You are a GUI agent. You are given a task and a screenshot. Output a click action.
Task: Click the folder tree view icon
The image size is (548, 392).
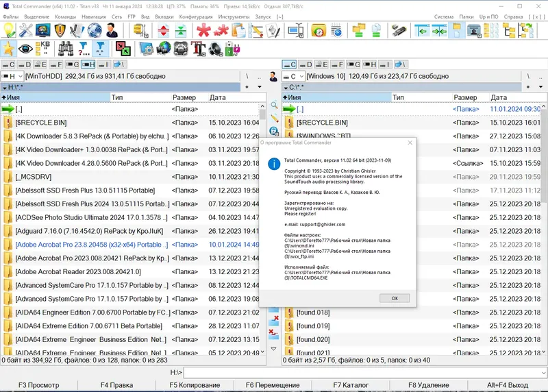508,30
